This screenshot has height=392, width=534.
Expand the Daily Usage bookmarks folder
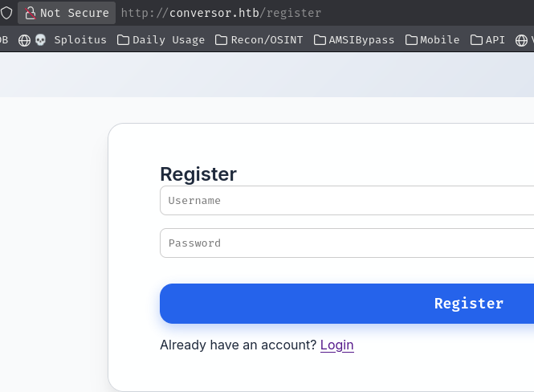click(x=168, y=39)
